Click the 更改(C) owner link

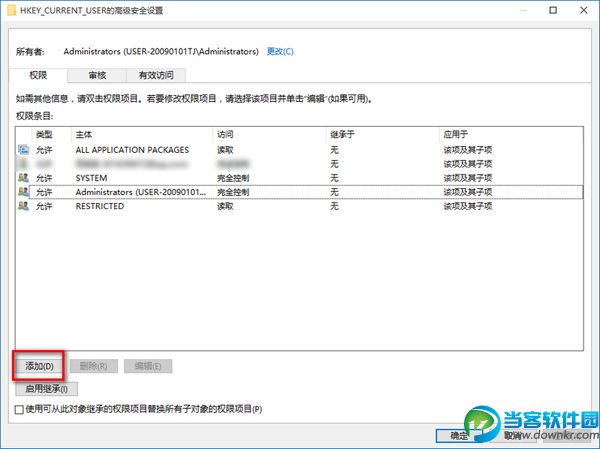pyautogui.click(x=280, y=51)
